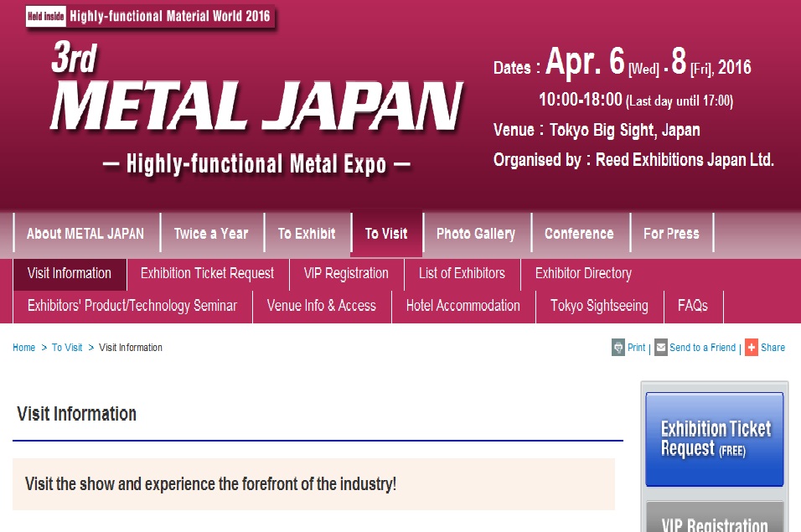Select the To Exhibit menu item
The height and width of the screenshot is (532, 801).
click(x=307, y=234)
